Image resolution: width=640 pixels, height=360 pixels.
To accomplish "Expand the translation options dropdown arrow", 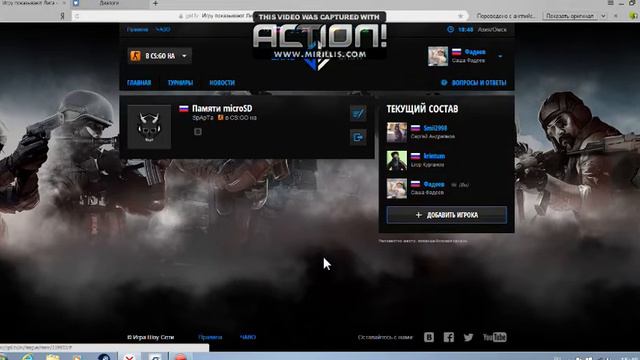I will point(603,16).
